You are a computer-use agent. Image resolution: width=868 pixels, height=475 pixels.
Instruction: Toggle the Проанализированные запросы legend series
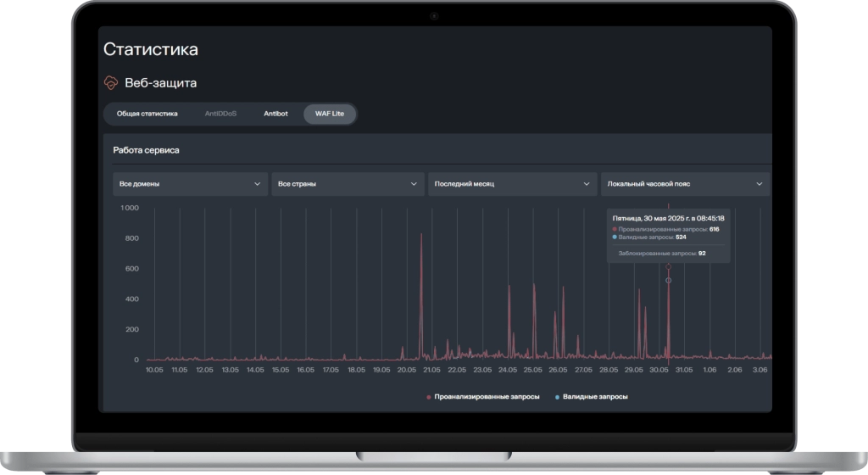(x=482, y=396)
